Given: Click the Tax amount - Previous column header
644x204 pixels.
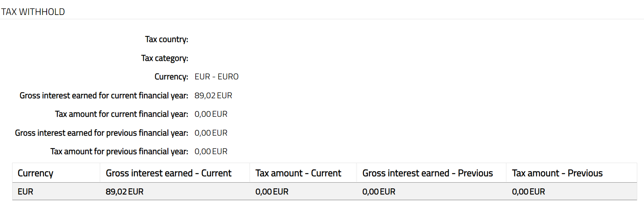Looking at the screenshot, I should [x=557, y=173].
